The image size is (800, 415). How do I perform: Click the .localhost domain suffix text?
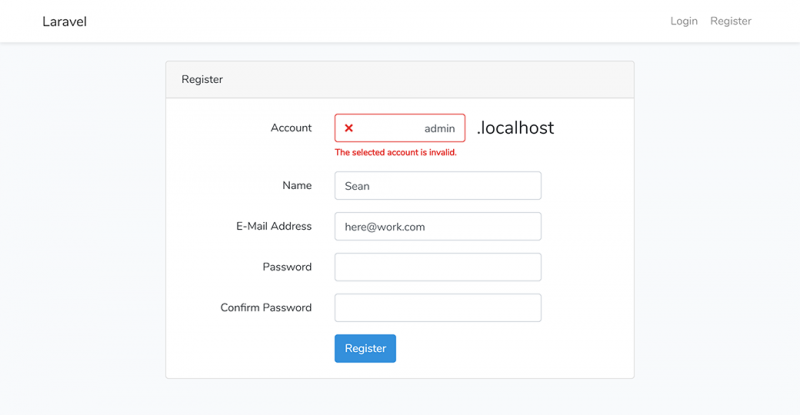[x=515, y=128]
